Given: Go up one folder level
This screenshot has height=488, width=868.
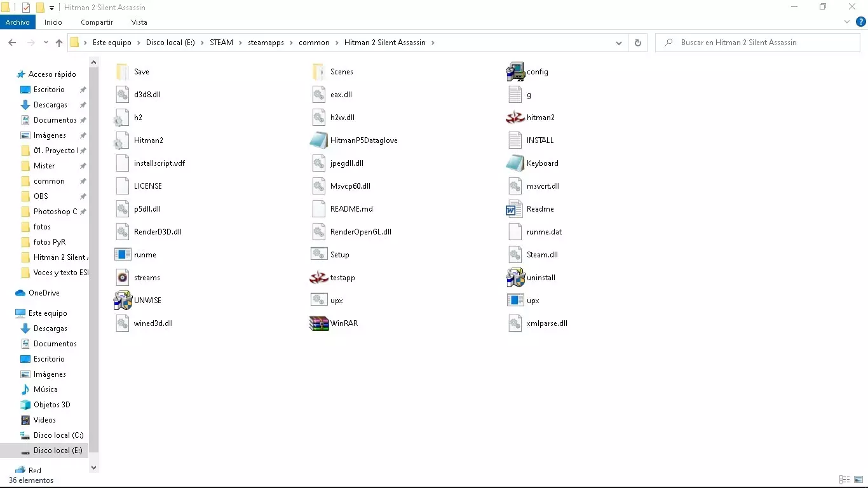Looking at the screenshot, I should [59, 43].
